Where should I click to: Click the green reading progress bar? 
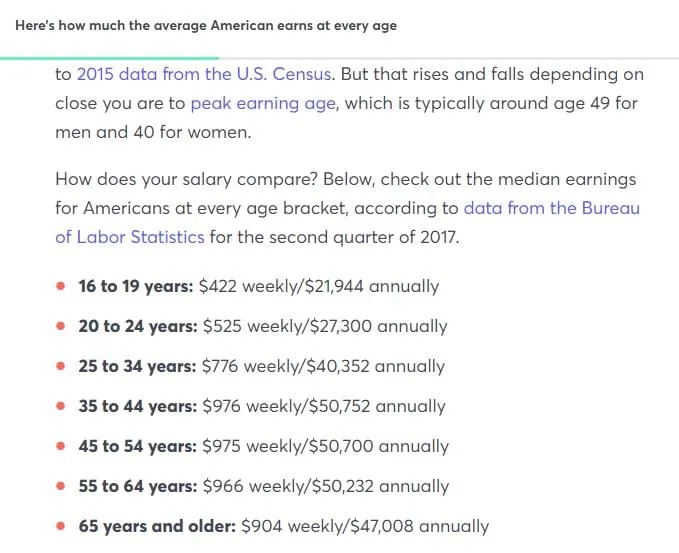click(110, 58)
